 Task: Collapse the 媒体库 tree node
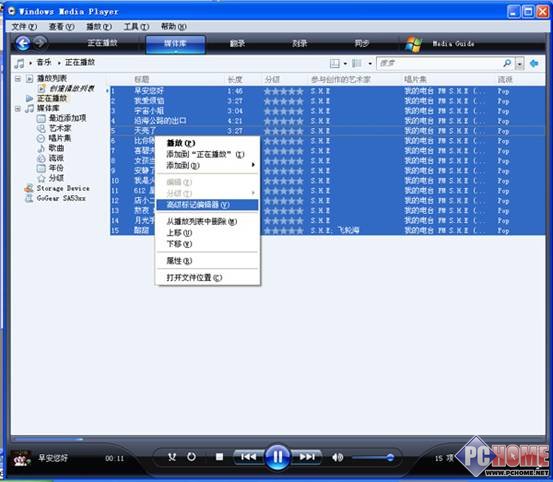18,109
